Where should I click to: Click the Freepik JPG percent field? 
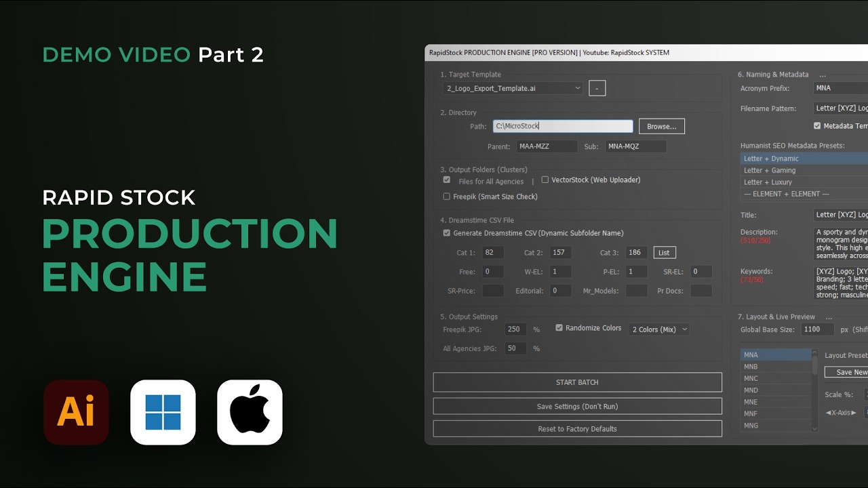pos(515,329)
